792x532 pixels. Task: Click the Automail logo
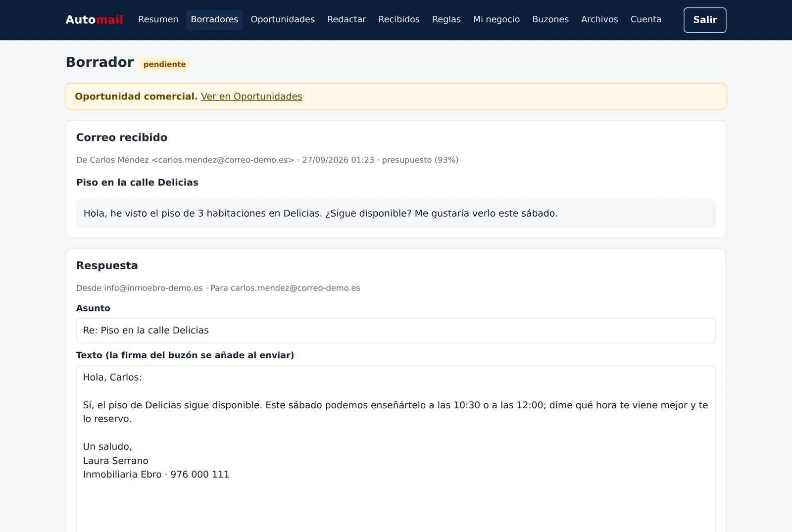(95, 20)
